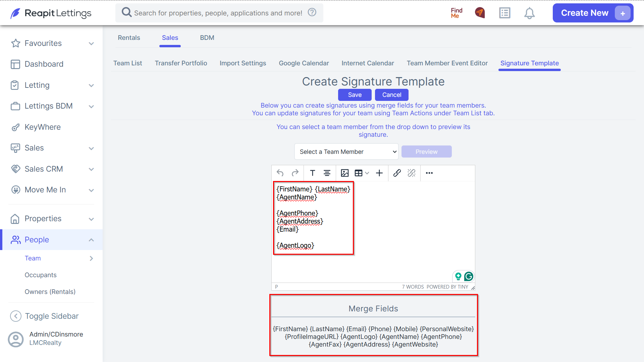644x362 pixels.
Task: Save the signature template
Action: 355,95
